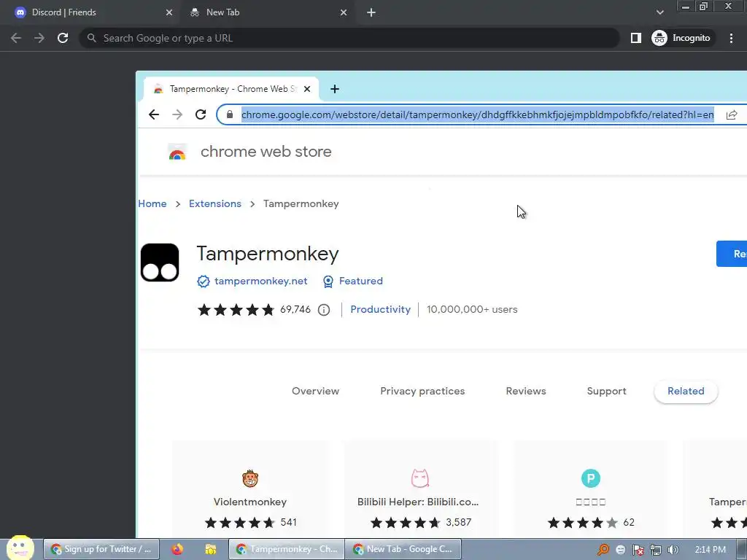The image size is (747, 560).
Task: Add a new tab in the inner window
Action: tap(335, 89)
